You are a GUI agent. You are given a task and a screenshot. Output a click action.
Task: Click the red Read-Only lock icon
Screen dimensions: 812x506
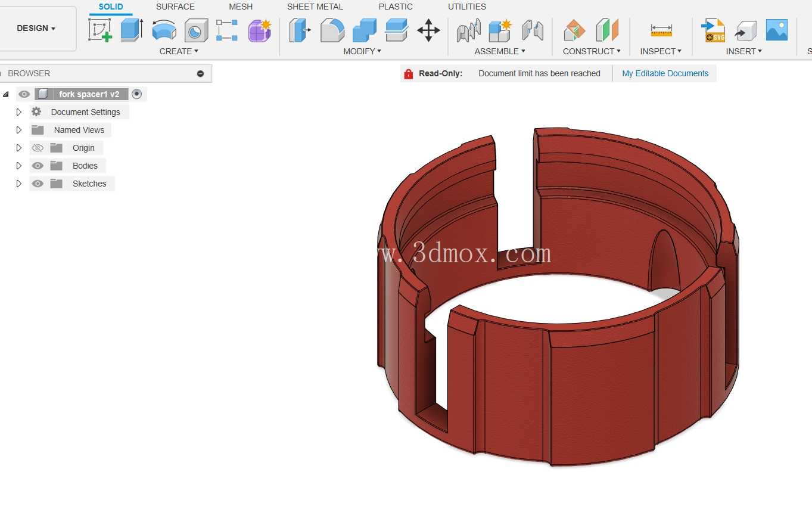(408, 74)
